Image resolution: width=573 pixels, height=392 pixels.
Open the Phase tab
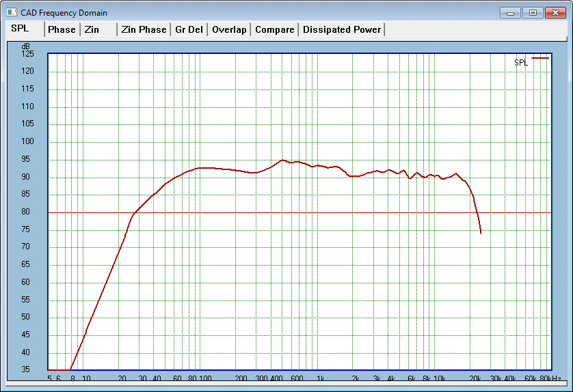click(x=62, y=29)
